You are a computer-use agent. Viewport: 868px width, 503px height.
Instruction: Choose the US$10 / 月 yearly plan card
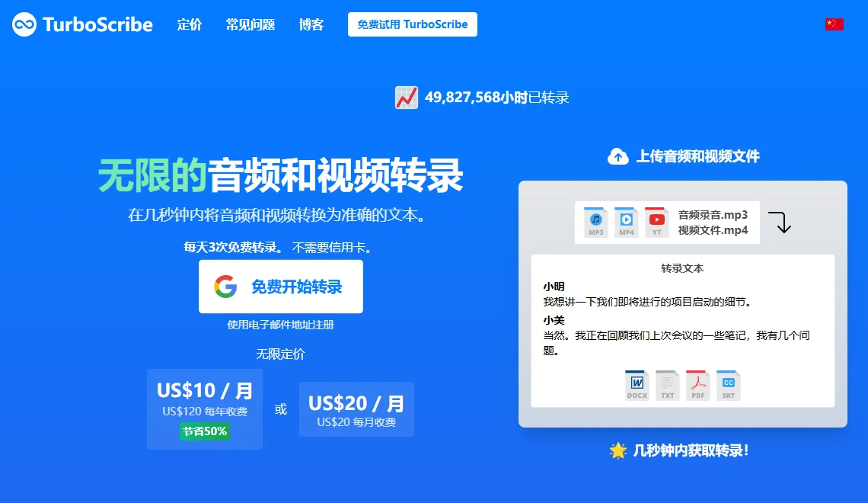[205, 408]
